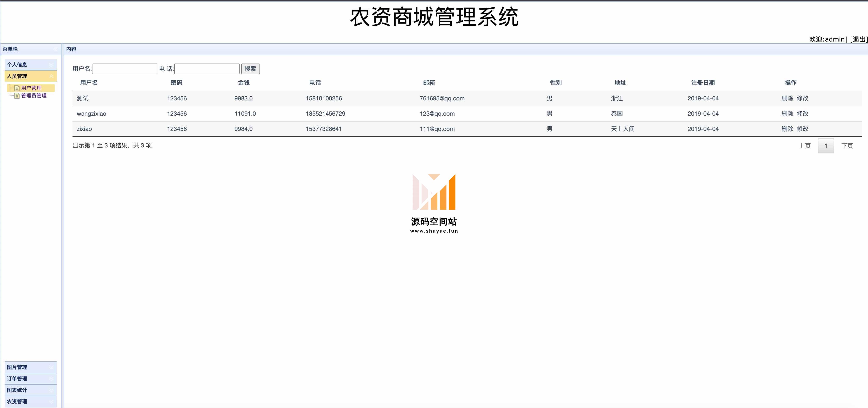Click the money value 11091.0
Viewport: 868px width, 408px height.
245,114
